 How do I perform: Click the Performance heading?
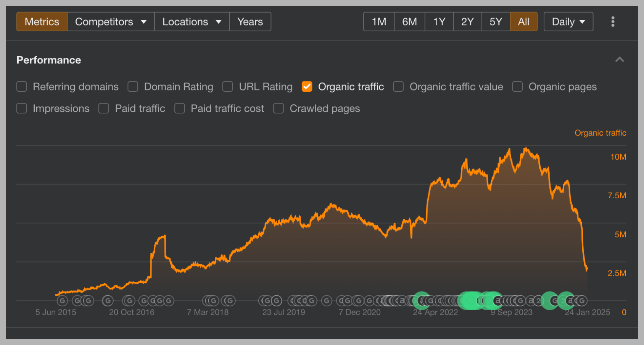pos(49,60)
